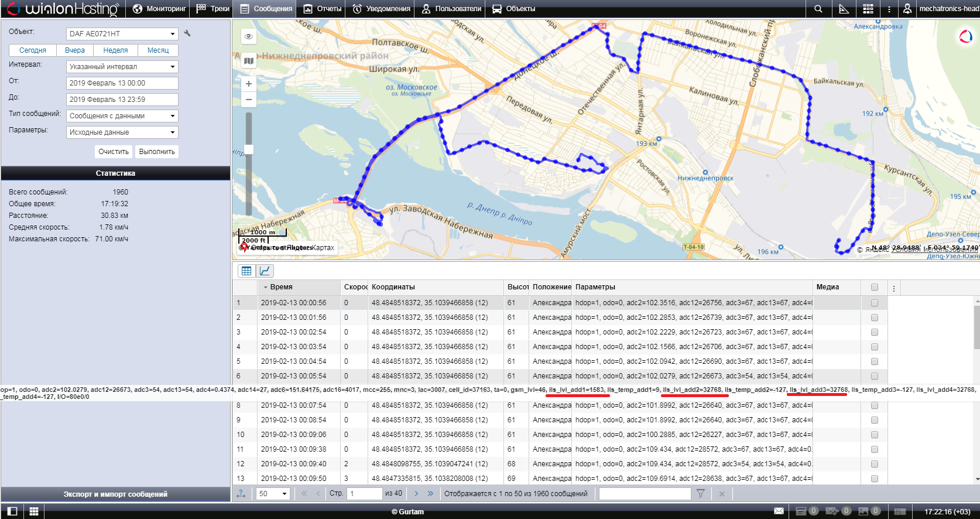The width and height of the screenshot is (980, 519).
Task: Open the apps grid icon in top bar
Action: 868,9
